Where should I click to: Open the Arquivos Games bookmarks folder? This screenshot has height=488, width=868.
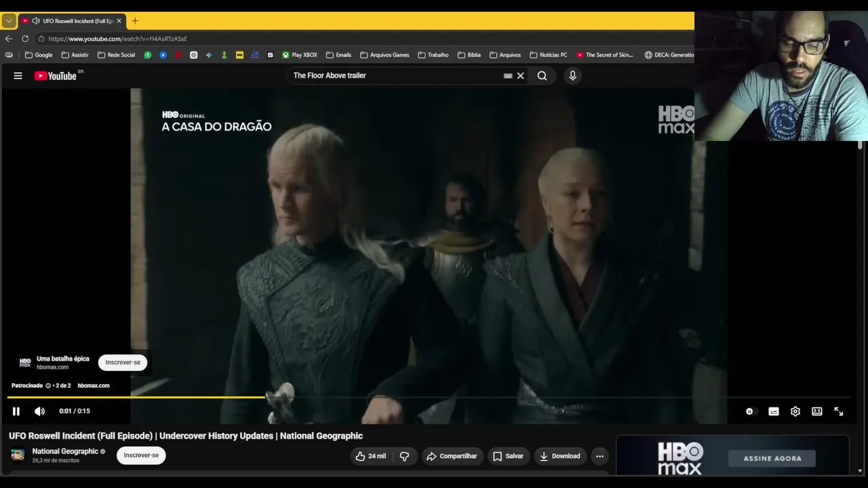point(384,55)
